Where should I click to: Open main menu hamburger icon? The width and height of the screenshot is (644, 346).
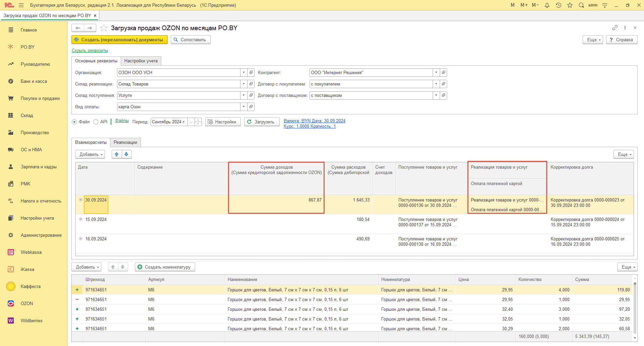(21, 5)
